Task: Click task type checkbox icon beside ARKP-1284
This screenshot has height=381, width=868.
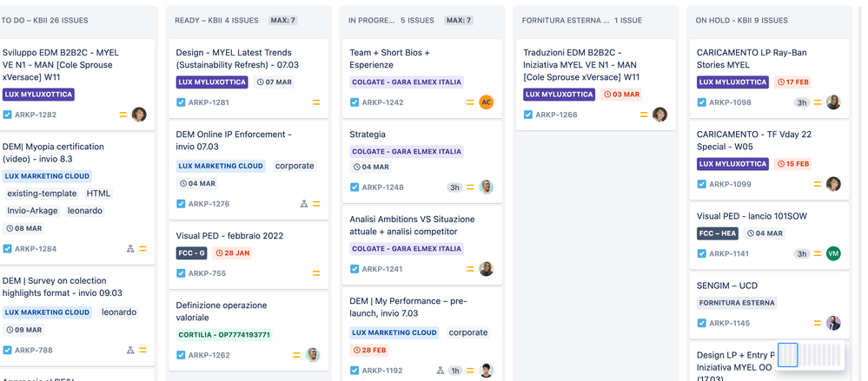Action: coord(7,249)
